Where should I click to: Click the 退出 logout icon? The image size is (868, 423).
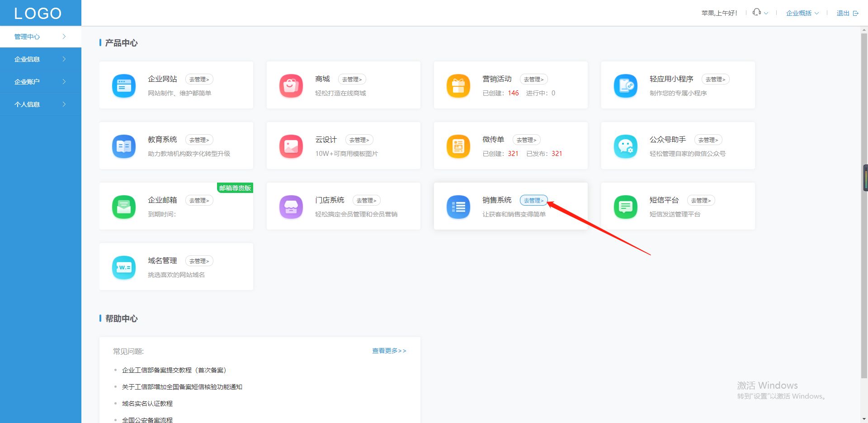(855, 13)
